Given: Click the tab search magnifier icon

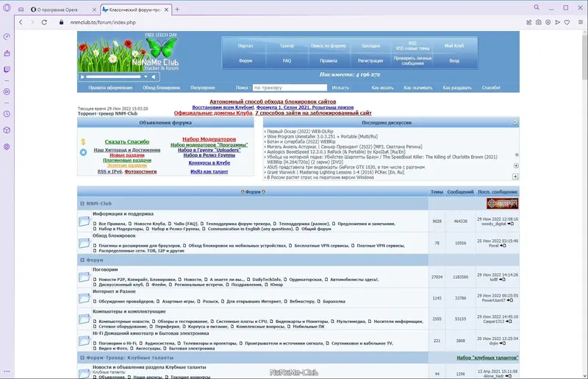Looking at the screenshot, I should 537,7.
